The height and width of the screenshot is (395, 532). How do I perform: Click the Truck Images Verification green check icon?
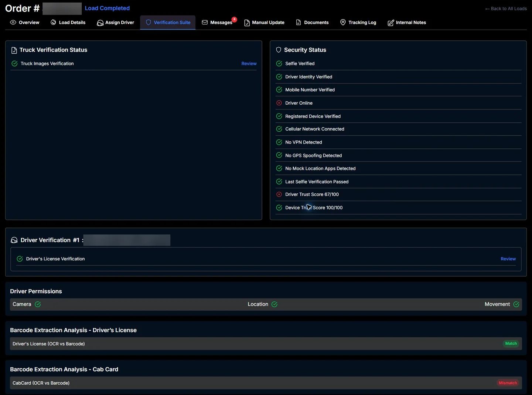pos(14,64)
